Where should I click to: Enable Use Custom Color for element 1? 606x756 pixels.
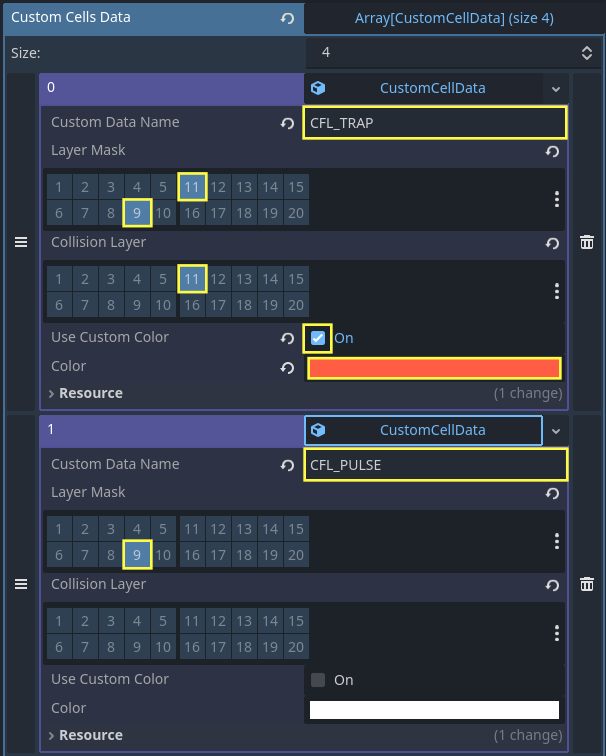tap(318, 680)
